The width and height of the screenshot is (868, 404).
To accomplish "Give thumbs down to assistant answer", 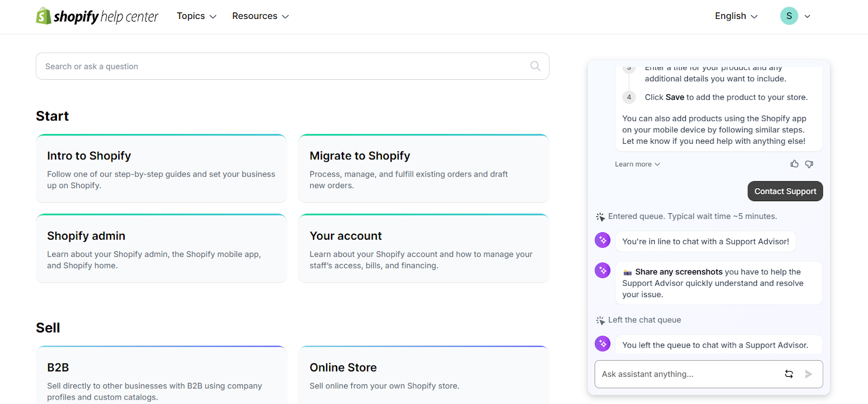I will pyautogui.click(x=809, y=164).
